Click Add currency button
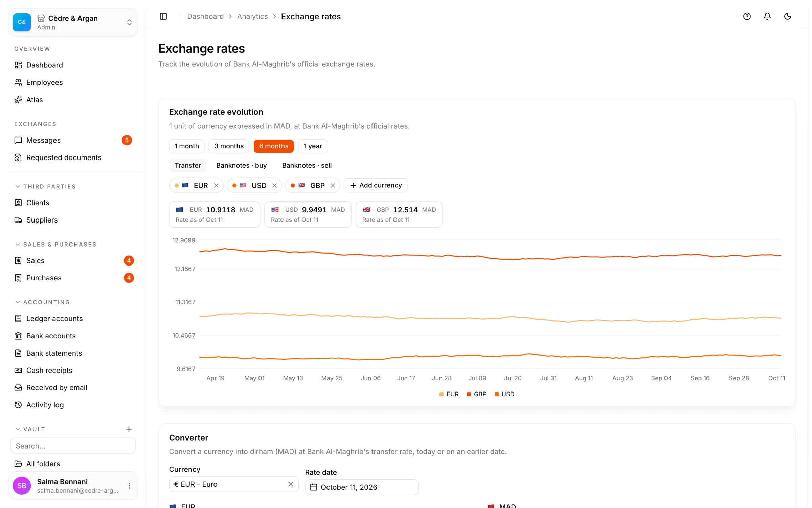Viewport: 812px width, 508px height. tap(376, 185)
